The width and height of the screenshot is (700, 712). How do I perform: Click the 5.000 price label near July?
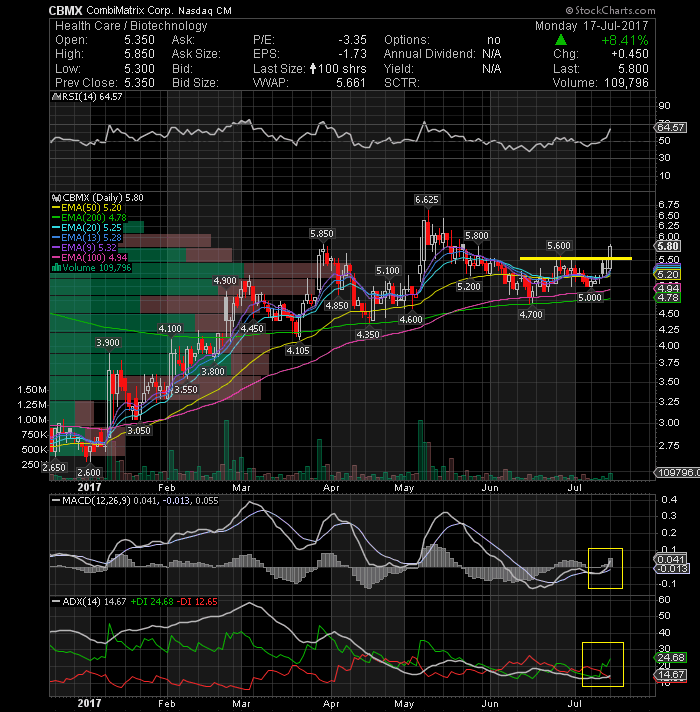point(590,297)
